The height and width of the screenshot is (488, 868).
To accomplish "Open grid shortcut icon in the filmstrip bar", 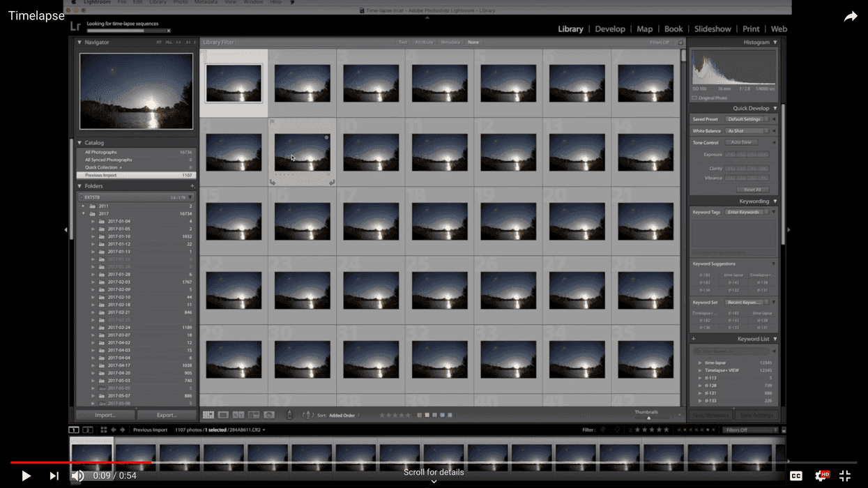I will tap(103, 430).
